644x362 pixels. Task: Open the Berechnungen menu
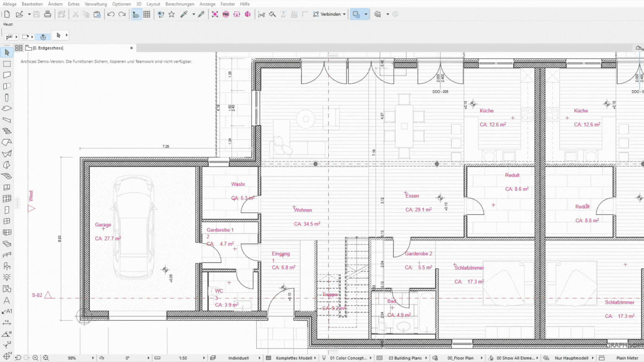click(180, 4)
